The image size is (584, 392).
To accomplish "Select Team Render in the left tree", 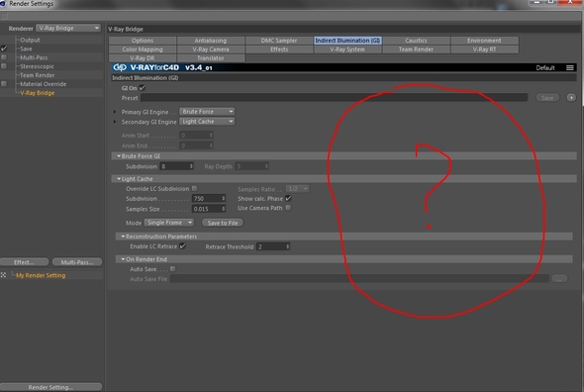I will pyautogui.click(x=38, y=75).
